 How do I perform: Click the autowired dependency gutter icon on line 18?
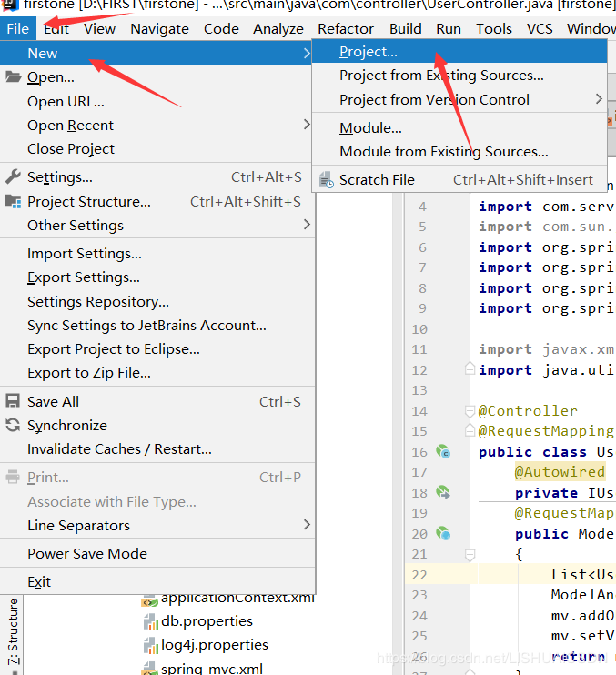(443, 492)
